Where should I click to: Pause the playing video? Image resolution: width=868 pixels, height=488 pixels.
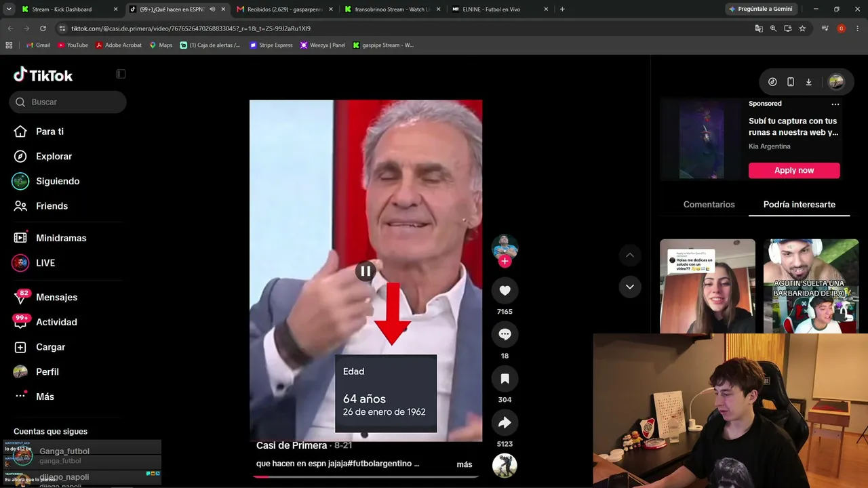[x=366, y=271]
